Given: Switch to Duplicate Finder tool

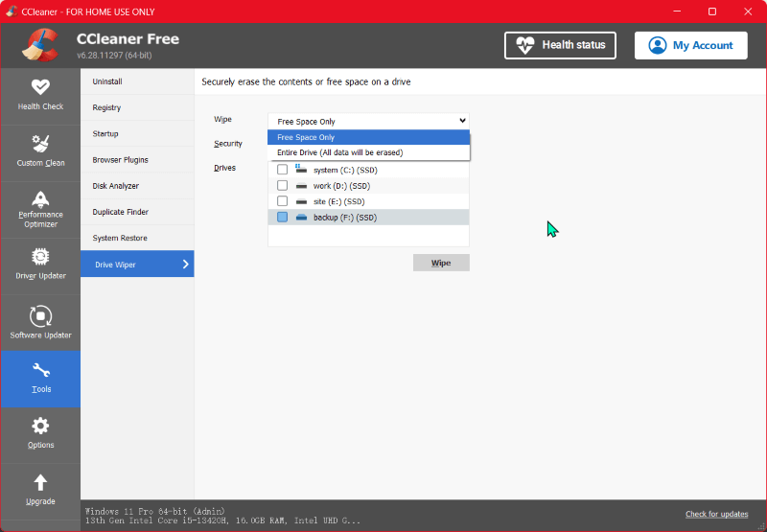Looking at the screenshot, I should pos(120,212).
